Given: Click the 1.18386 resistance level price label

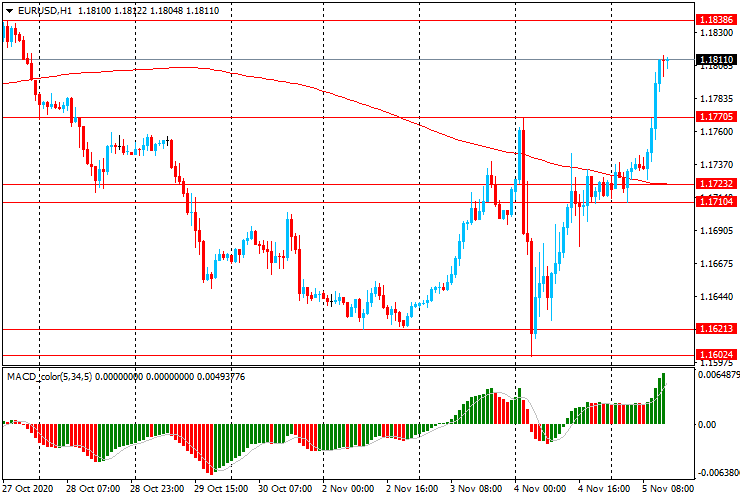Looking at the screenshot, I should click(716, 20).
